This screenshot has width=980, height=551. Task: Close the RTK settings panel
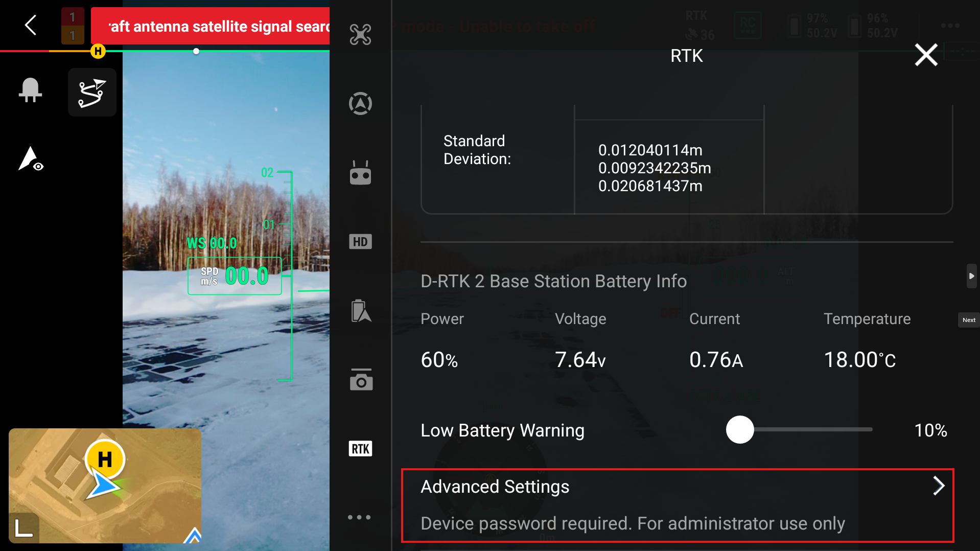coord(926,55)
